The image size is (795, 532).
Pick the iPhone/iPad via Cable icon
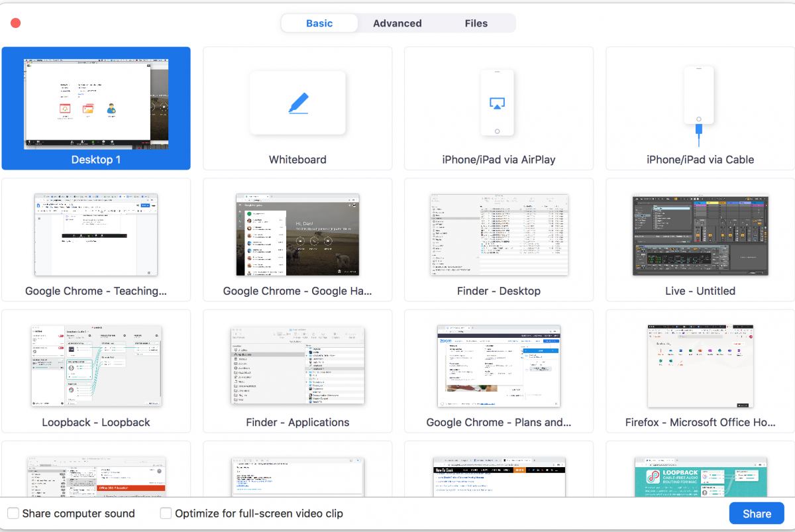(x=699, y=107)
